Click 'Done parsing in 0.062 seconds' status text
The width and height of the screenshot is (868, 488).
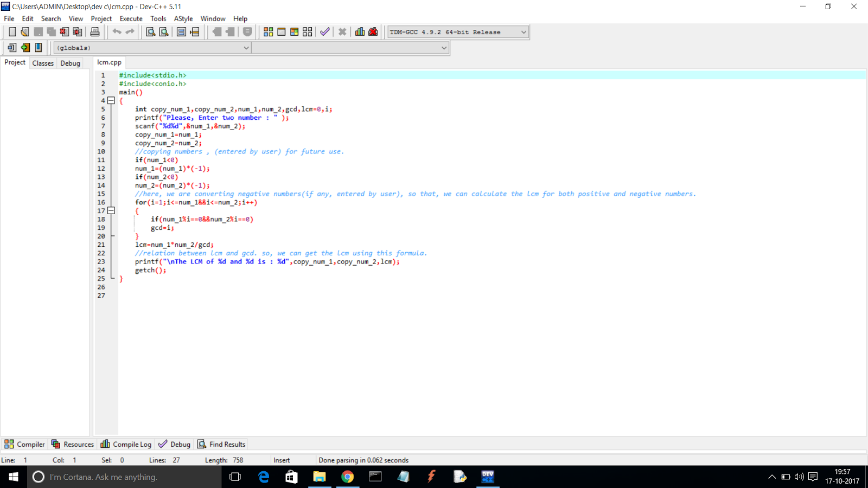coord(363,460)
